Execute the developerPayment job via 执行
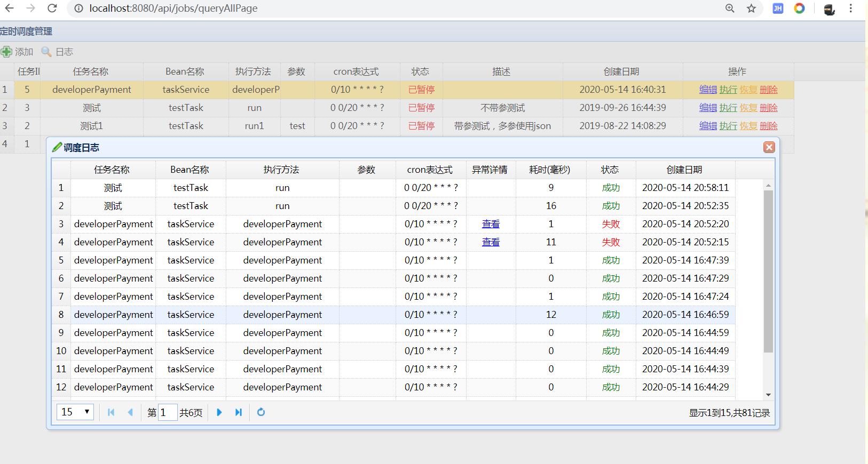This screenshot has width=868, height=464. pyautogui.click(x=728, y=90)
